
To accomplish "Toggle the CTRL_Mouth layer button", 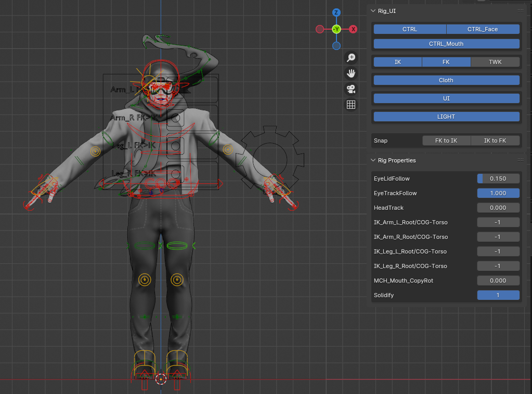I will [x=447, y=44].
